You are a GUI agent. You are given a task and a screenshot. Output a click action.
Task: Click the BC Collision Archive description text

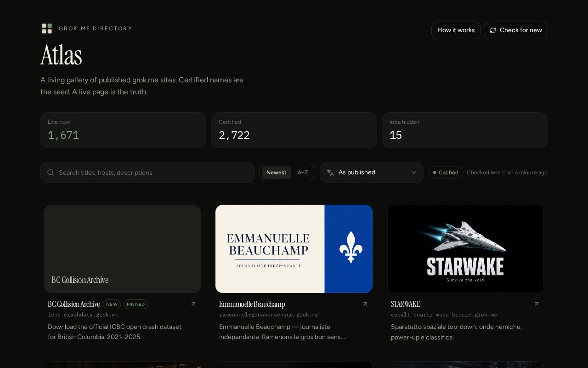point(114,332)
